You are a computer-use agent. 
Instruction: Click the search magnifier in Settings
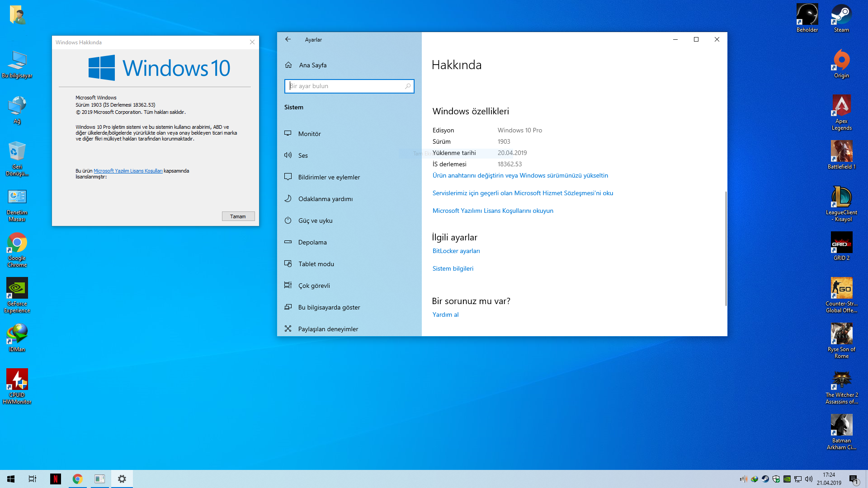coord(408,86)
